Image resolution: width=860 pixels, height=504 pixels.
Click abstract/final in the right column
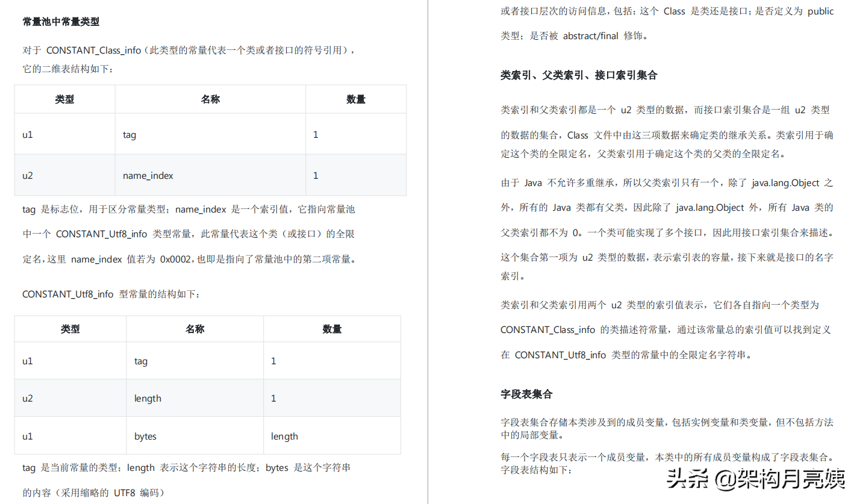pyautogui.click(x=590, y=36)
